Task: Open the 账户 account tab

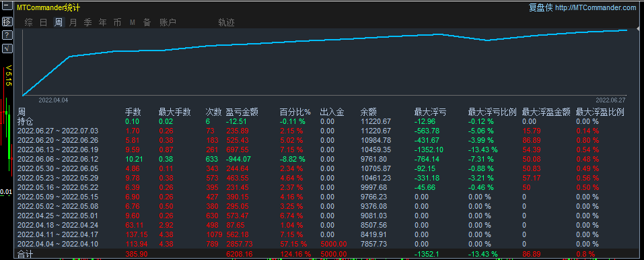Action: [x=168, y=23]
